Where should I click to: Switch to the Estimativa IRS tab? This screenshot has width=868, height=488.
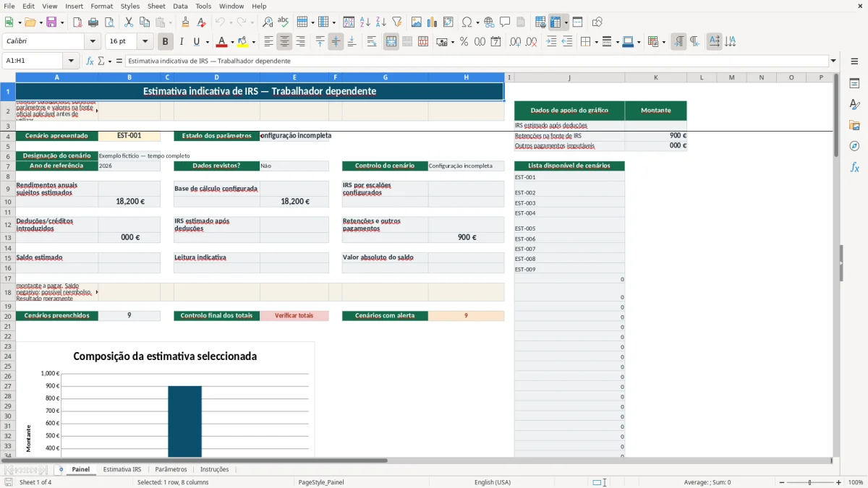[x=122, y=469]
